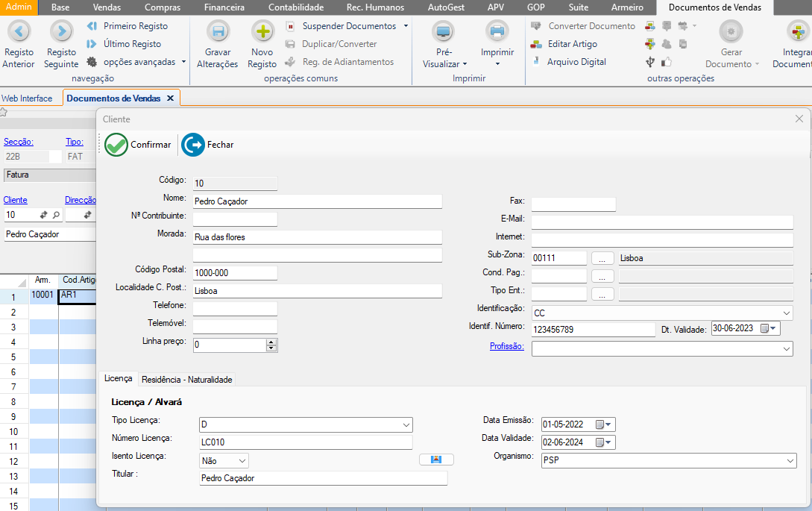Switch to the Residência - Naturalidade tab

pos(187,379)
